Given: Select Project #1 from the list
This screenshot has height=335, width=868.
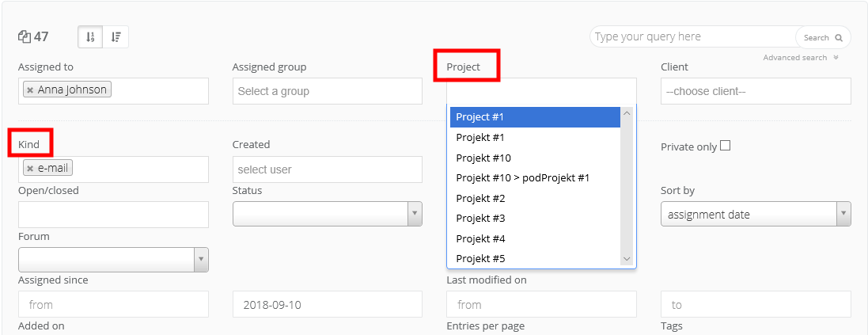Looking at the screenshot, I should pyautogui.click(x=534, y=117).
